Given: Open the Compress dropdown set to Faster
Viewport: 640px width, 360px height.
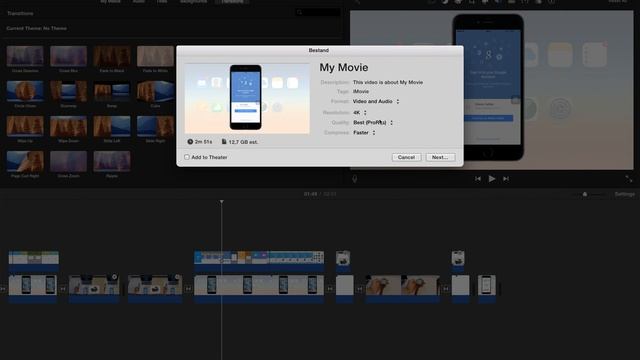Looking at the screenshot, I should (364, 133).
